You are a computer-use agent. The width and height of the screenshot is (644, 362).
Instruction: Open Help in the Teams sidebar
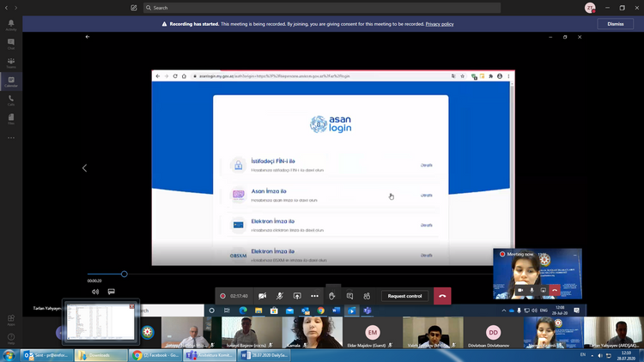11,339
